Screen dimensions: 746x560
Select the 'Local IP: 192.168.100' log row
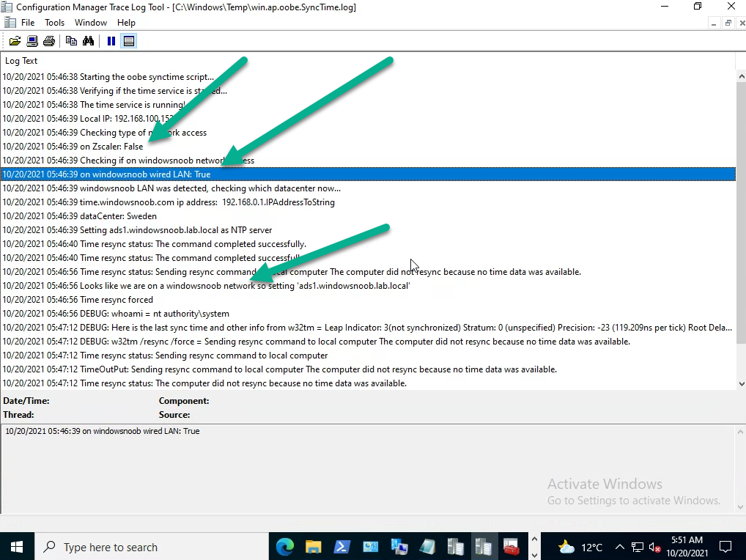[x=369, y=119]
